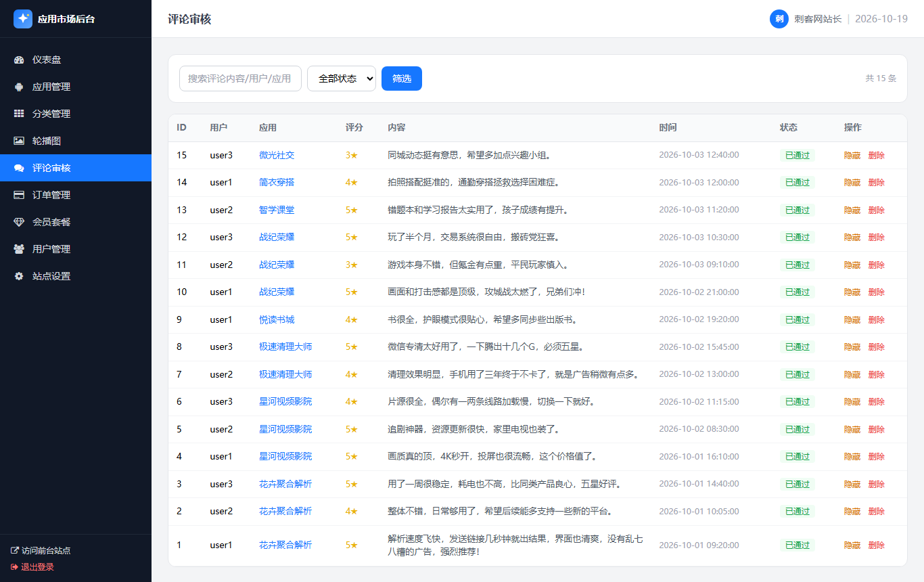Click 访问前台站点 link
Screen dimensions: 924x582
pos(41,551)
